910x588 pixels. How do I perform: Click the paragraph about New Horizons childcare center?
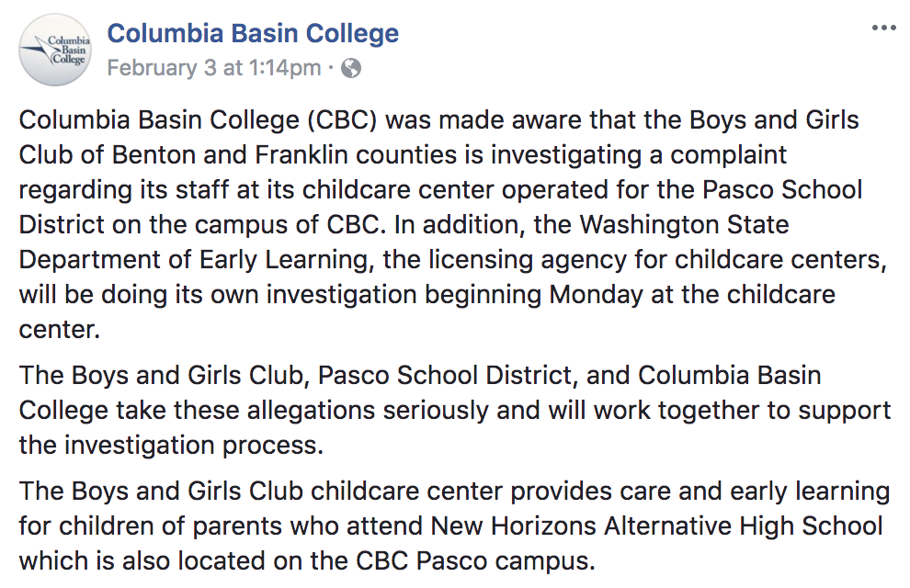pos(454,526)
